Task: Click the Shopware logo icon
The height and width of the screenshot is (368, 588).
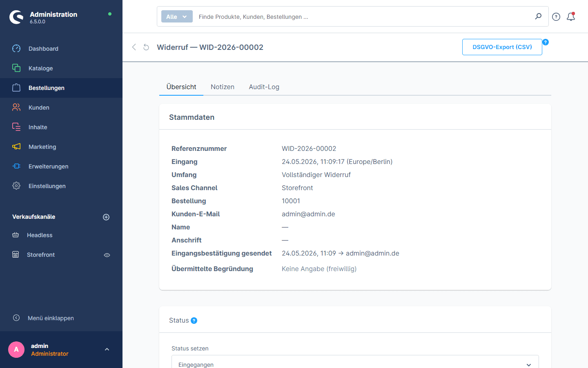Action: tap(16, 17)
